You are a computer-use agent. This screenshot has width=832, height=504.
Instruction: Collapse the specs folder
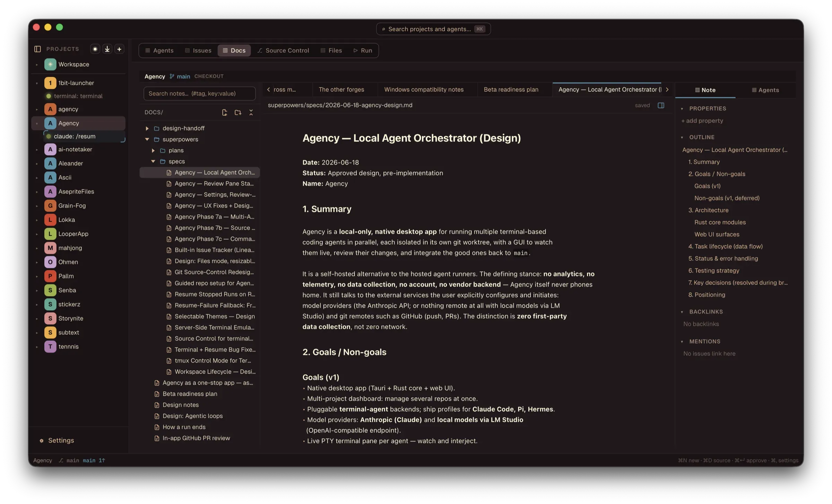153,161
